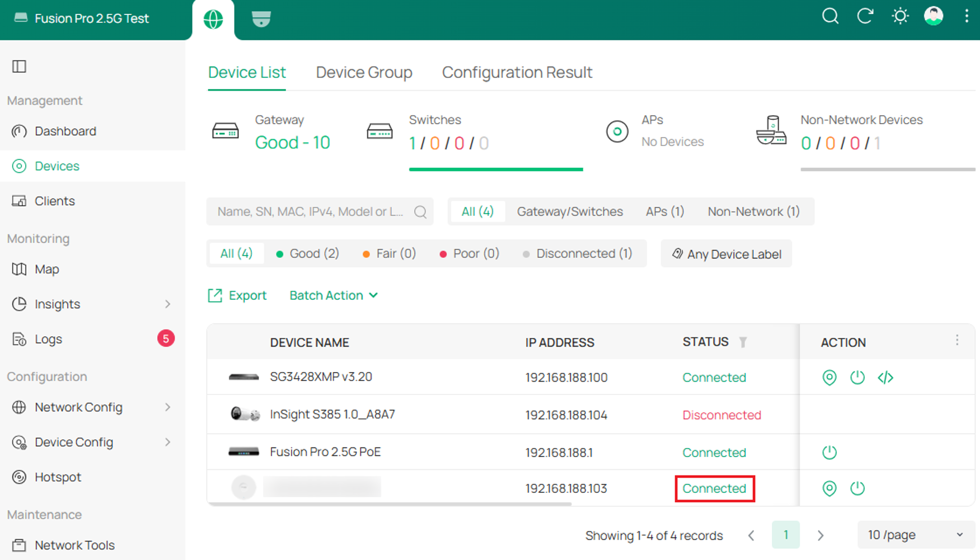Viewport: 980px width, 560px height.
Task: Expand the Network Config submenu
Action: pyautogui.click(x=168, y=407)
